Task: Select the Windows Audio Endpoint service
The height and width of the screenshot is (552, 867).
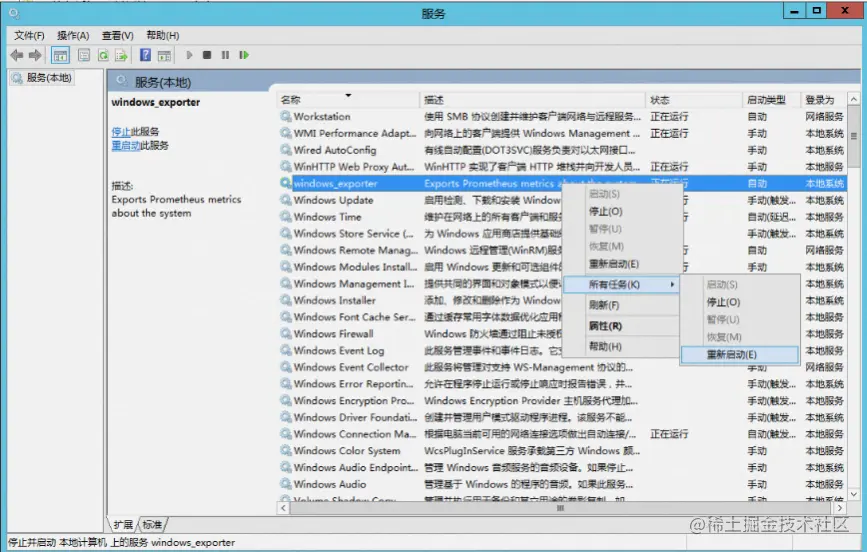Action: coord(561,467)
